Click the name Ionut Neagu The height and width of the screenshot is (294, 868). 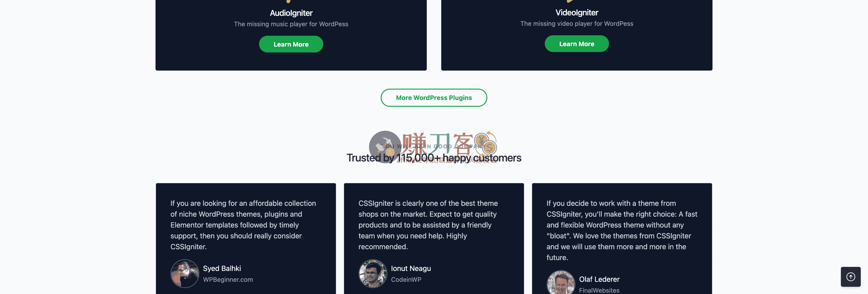[411, 268]
